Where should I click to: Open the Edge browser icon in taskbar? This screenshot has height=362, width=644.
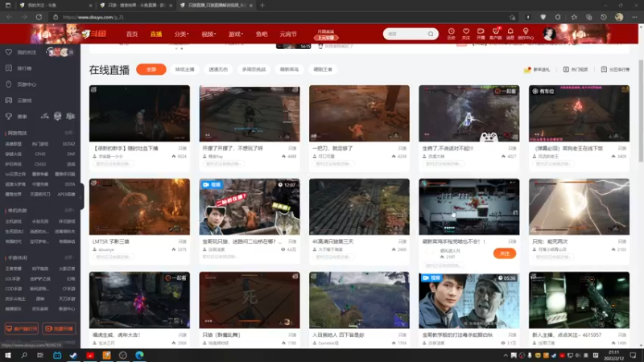point(139,356)
